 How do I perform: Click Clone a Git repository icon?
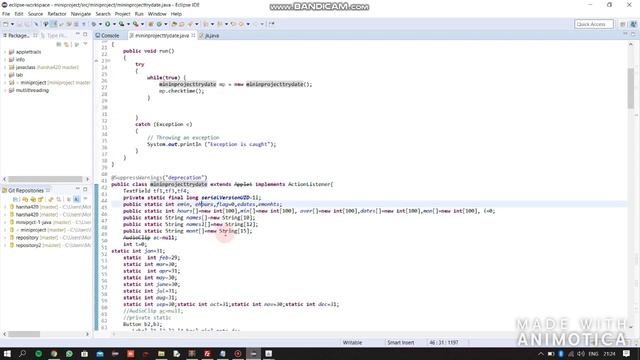[33, 199]
